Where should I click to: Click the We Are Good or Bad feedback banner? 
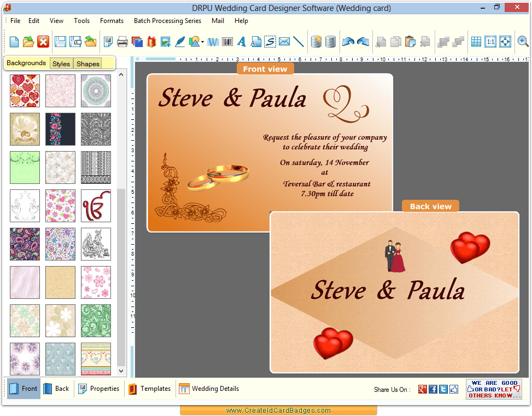[494, 389]
